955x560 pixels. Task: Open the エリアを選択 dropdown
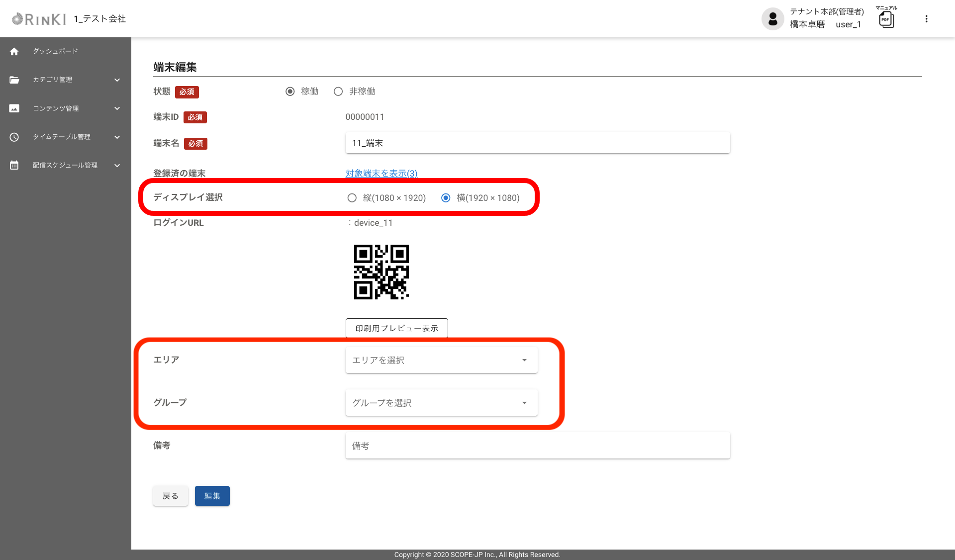coord(441,360)
